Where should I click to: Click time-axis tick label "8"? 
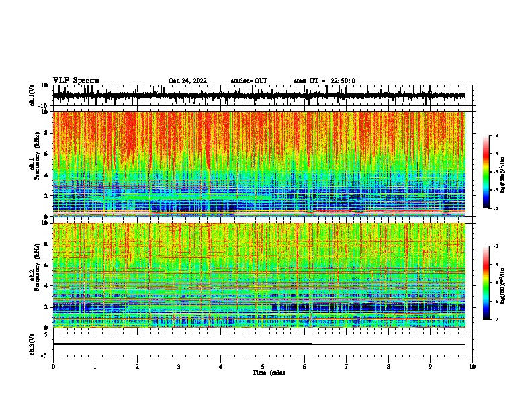pyautogui.click(x=388, y=367)
